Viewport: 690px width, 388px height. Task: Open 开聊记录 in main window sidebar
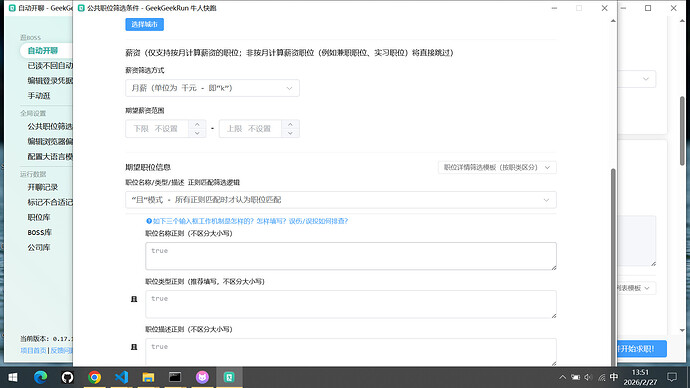click(43, 187)
